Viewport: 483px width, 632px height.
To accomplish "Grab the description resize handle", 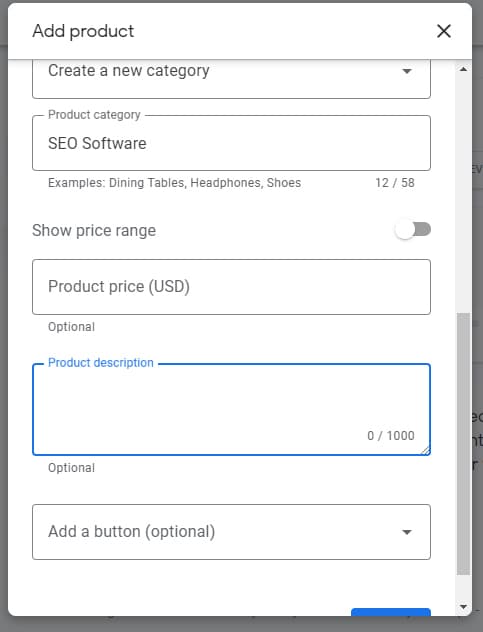I will (425, 451).
